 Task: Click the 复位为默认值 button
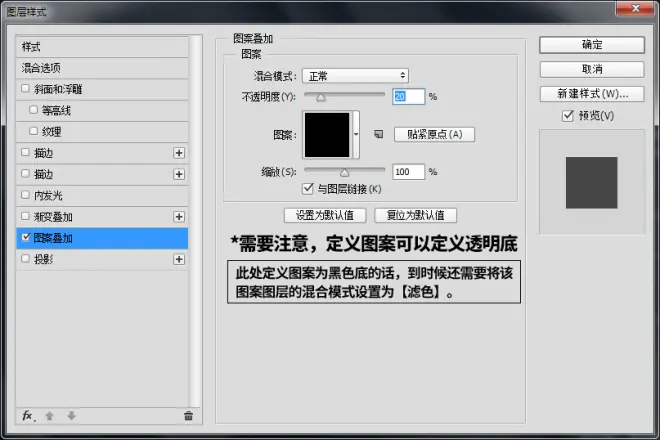(x=415, y=215)
